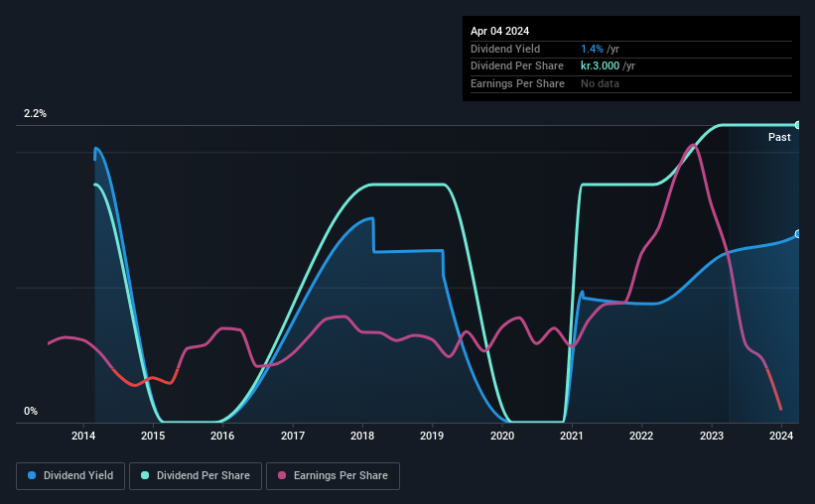The image size is (815, 504).
Task: Click the tooltip Dividend Per Share row label
Action: (516, 66)
